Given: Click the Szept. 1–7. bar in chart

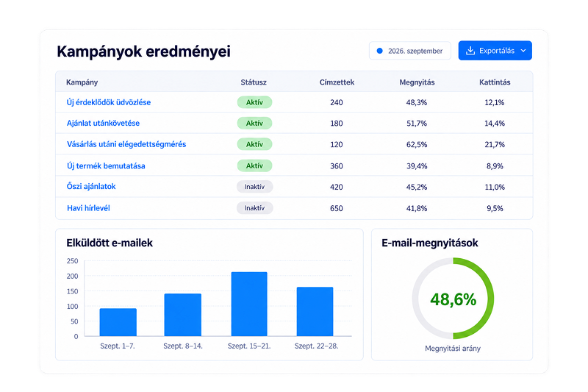Looking at the screenshot, I should tap(118, 322).
